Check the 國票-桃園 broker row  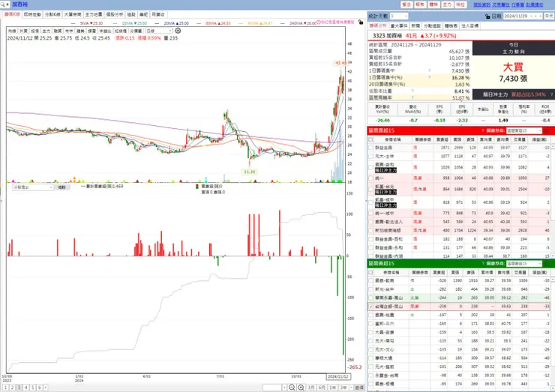click(x=370, y=315)
